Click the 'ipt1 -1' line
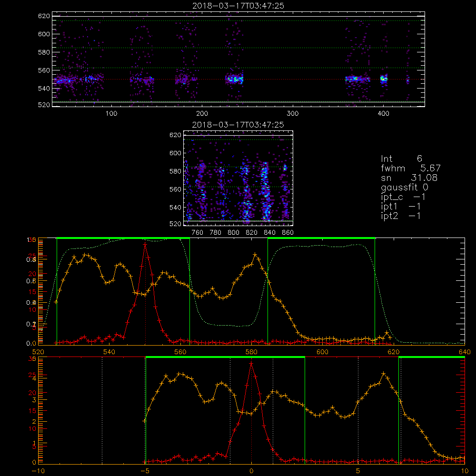 point(400,207)
